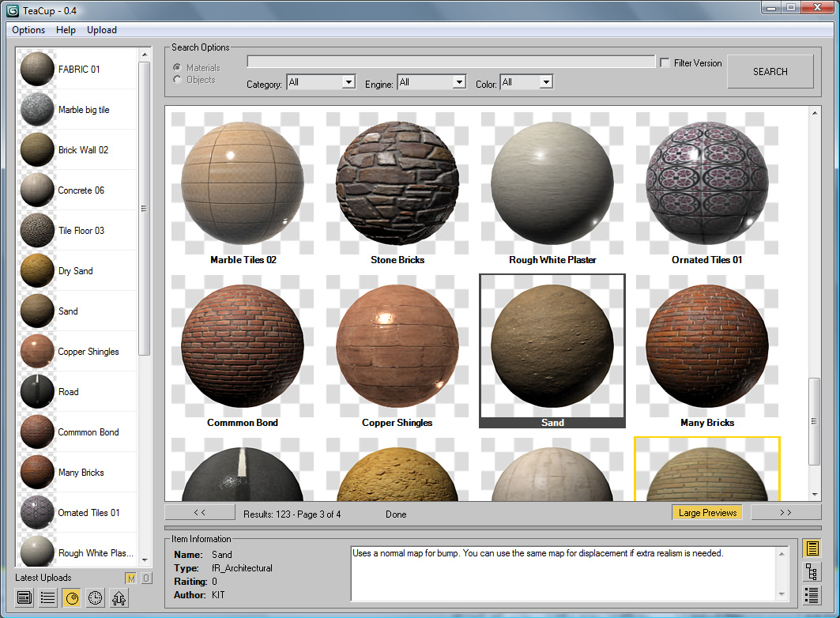The height and width of the screenshot is (618, 840).
Task: Open the Engine dropdown
Action: coord(431,82)
